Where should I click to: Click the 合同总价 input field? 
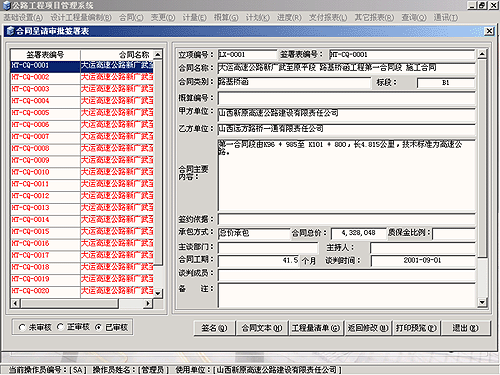359,233
